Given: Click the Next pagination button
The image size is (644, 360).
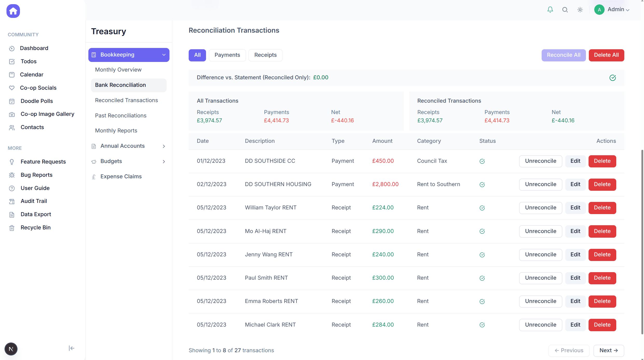Looking at the screenshot, I should 609,350.
